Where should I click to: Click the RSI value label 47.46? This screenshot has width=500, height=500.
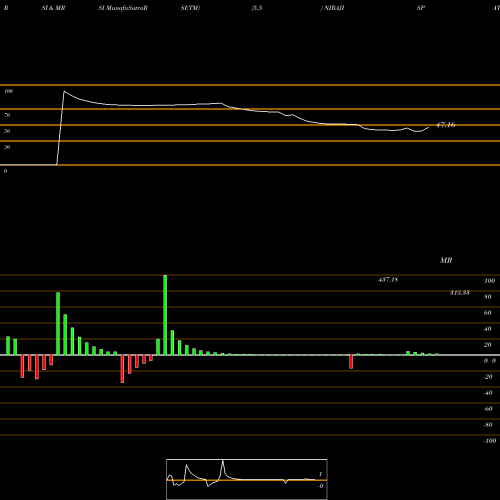coord(446,125)
